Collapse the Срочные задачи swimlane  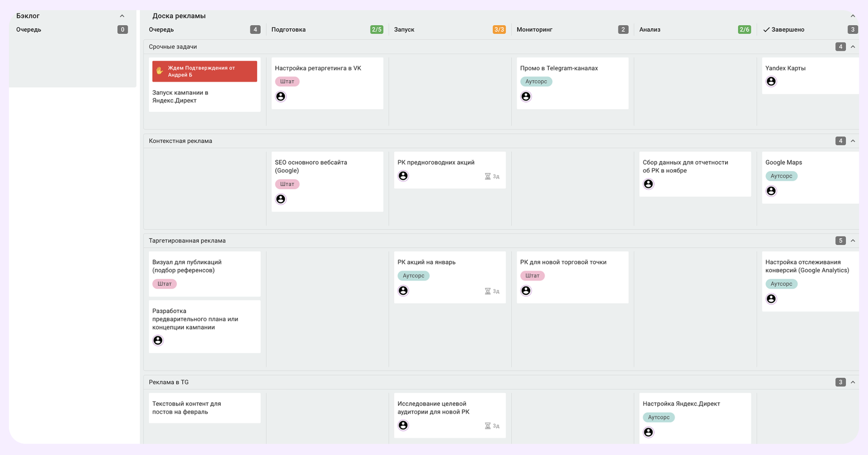click(x=853, y=47)
